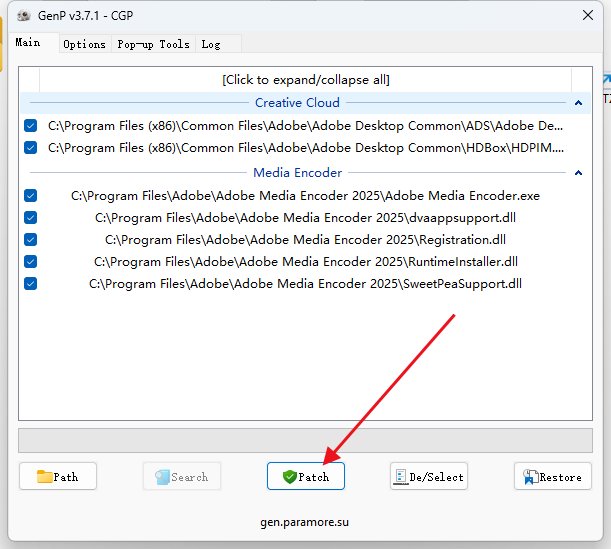This screenshot has width=611, height=549.
Task: Select the dvaappsupport.dll path row
Action: tap(306, 217)
